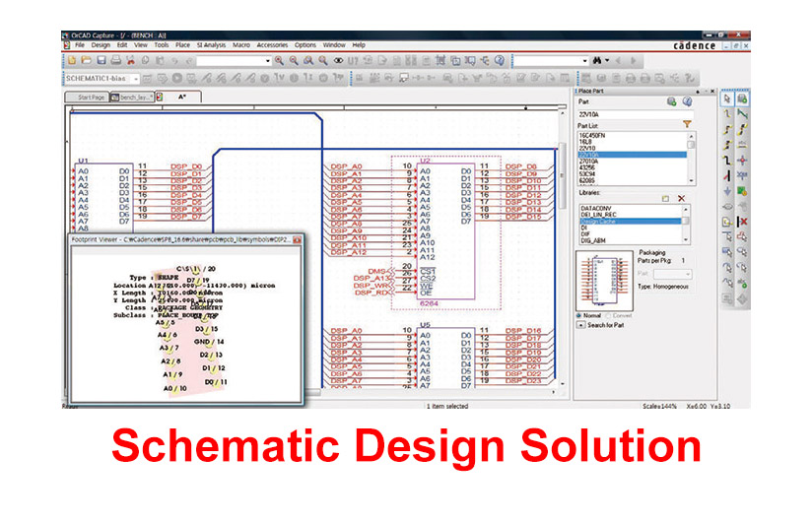Pick the green Place Net Alias tool
The width and height of the screenshot is (812, 523).
(x=742, y=114)
